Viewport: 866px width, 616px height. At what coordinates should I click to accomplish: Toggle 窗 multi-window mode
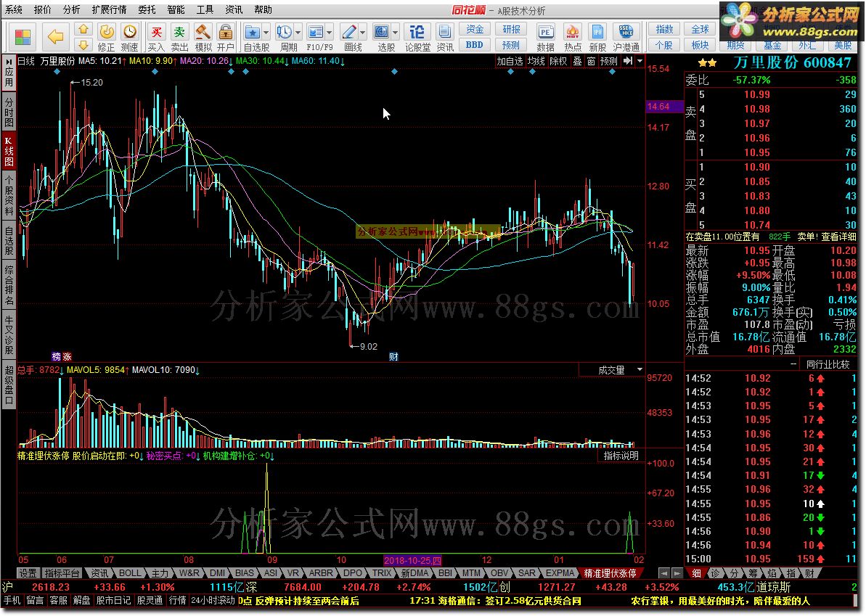point(591,61)
